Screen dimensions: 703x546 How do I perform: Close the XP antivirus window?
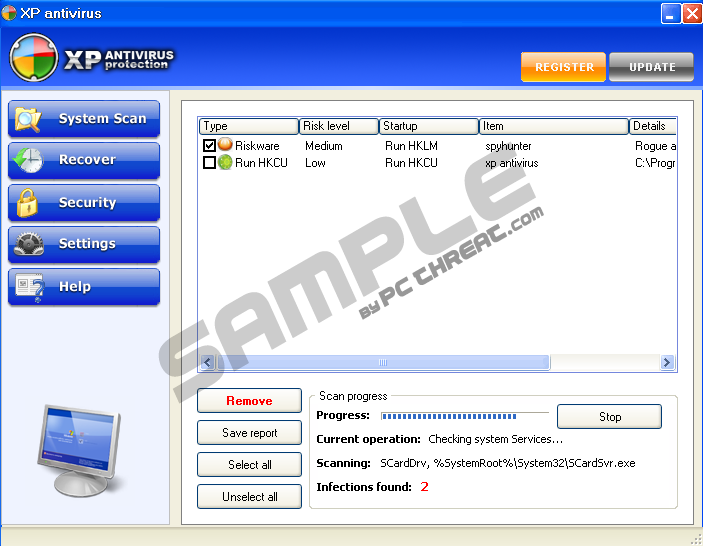click(x=692, y=13)
